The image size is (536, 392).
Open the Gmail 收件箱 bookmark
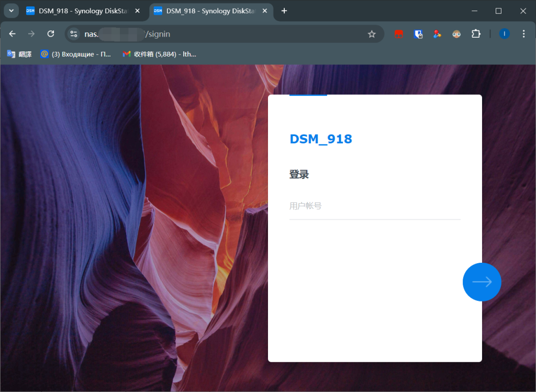pos(157,54)
